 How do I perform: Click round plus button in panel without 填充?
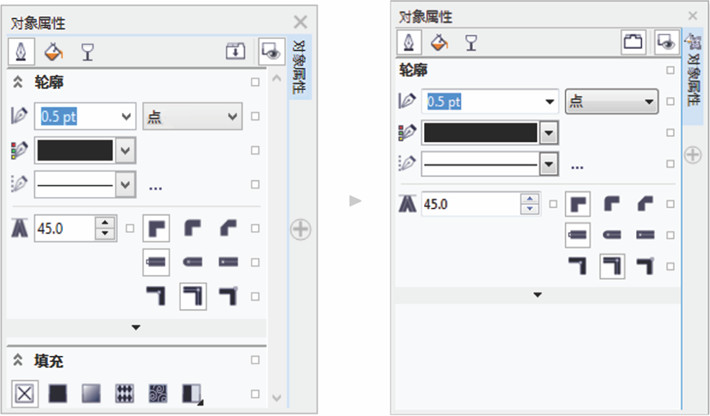click(693, 155)
